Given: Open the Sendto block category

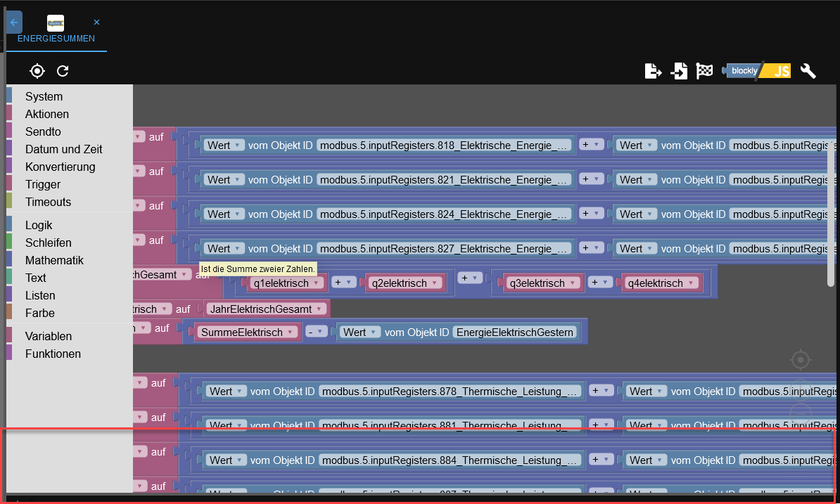Looking at the screenshot, I should click(x=43, y=131).
